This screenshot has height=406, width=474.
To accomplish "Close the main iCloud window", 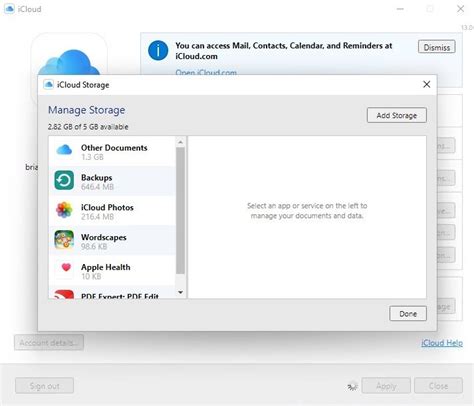I will click(460, 9).
